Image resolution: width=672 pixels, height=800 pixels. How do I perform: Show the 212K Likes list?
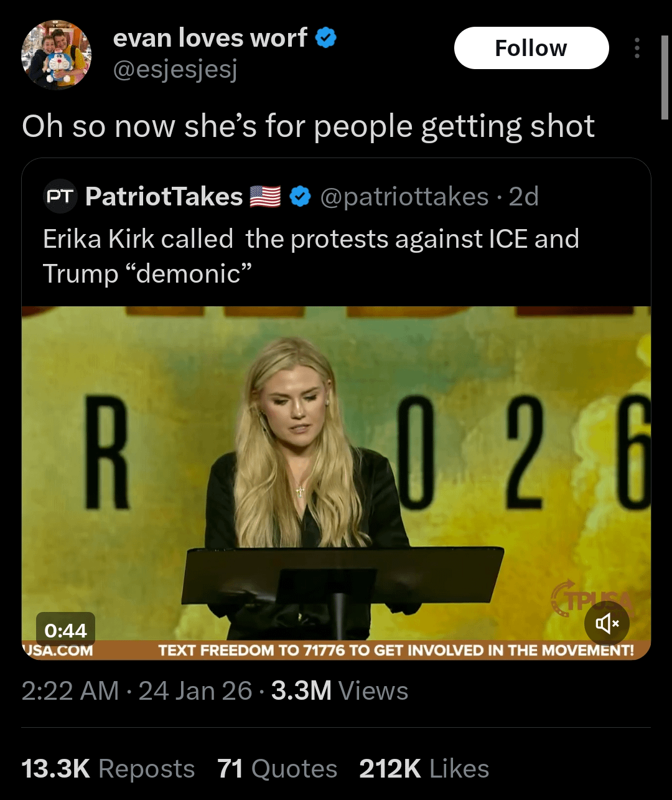coord(424,768)
